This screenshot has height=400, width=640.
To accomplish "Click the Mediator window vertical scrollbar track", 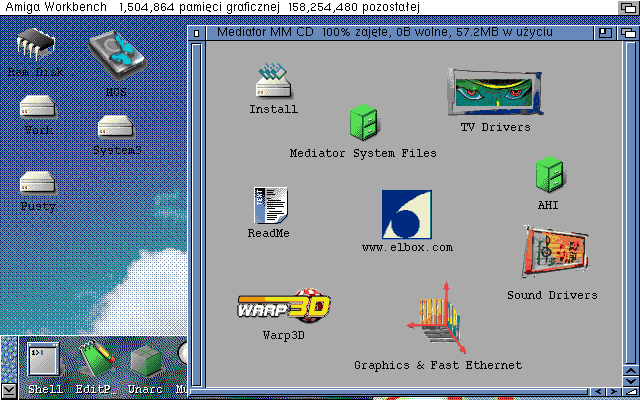I will [x=630, y=203].
